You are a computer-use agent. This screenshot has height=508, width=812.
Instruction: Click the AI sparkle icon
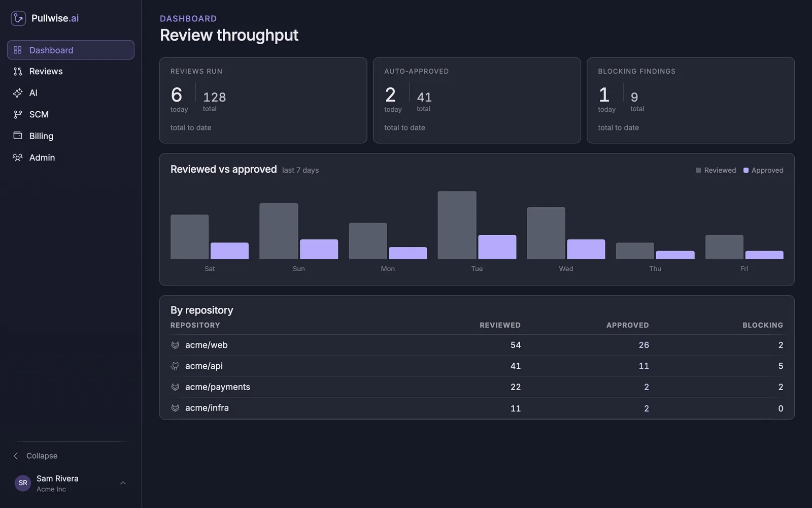pos(18,93)
